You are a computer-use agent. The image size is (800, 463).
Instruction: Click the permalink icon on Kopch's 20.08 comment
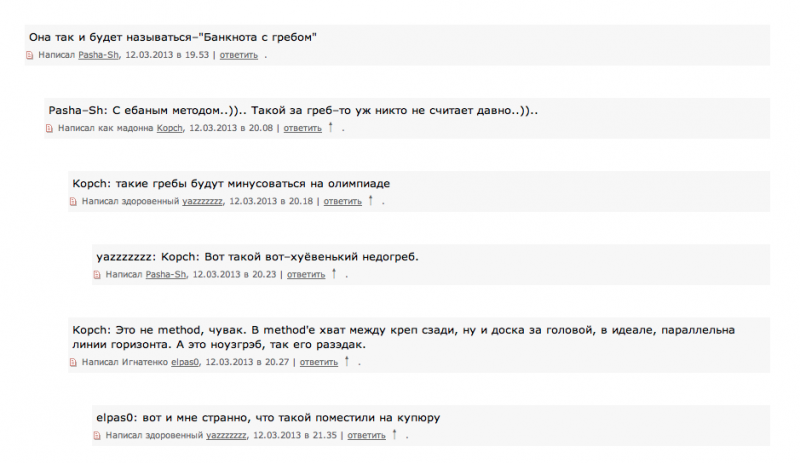tap(49, 128)
